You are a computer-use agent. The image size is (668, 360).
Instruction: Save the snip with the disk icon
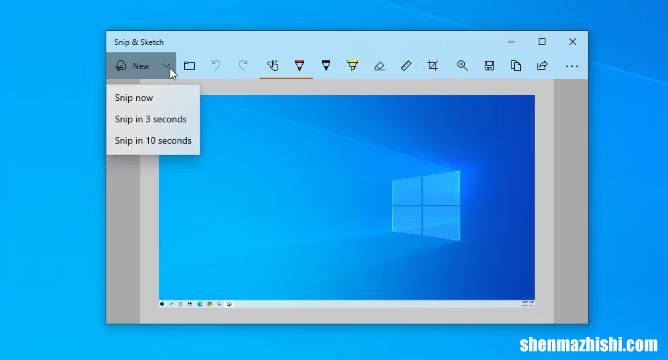tap(489, 66)
